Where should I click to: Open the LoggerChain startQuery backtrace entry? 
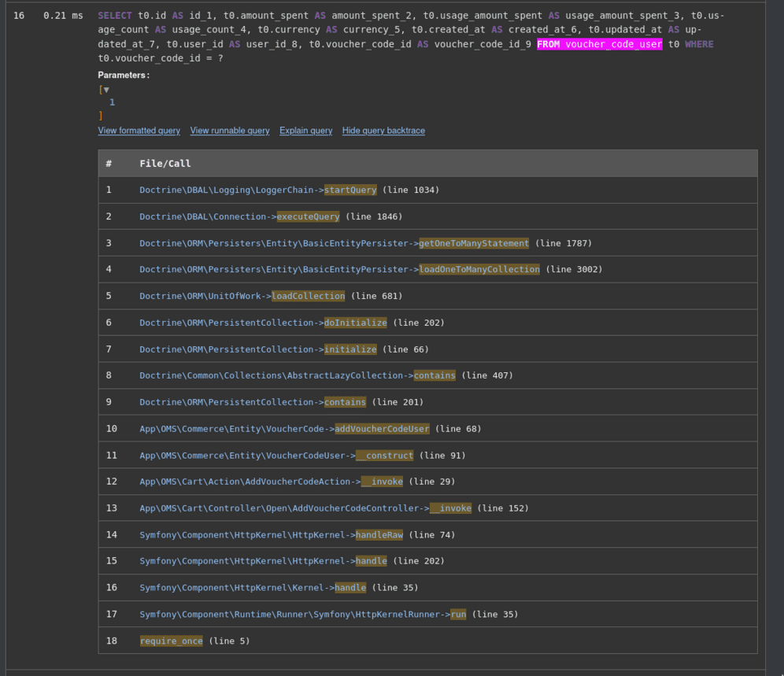pyautogui.click(x=257, y=190)
